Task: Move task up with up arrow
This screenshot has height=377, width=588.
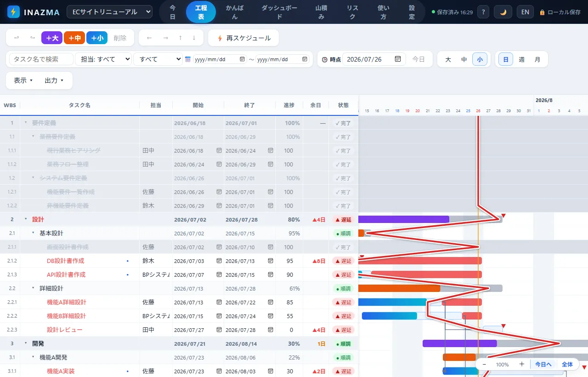Action: tap(181, 38)
